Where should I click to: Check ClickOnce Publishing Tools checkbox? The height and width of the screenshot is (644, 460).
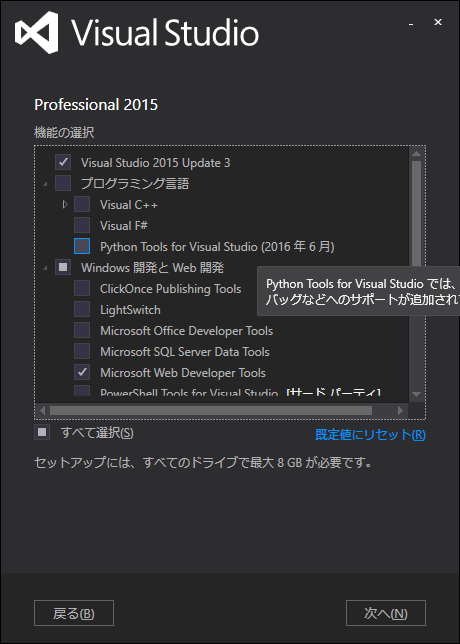pos(82,288)
